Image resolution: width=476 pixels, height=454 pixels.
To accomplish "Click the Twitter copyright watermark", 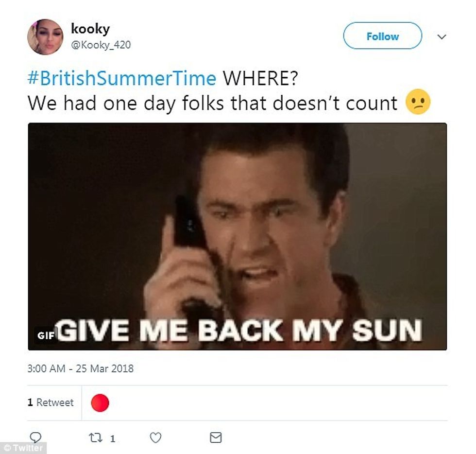I will point(23,448).
